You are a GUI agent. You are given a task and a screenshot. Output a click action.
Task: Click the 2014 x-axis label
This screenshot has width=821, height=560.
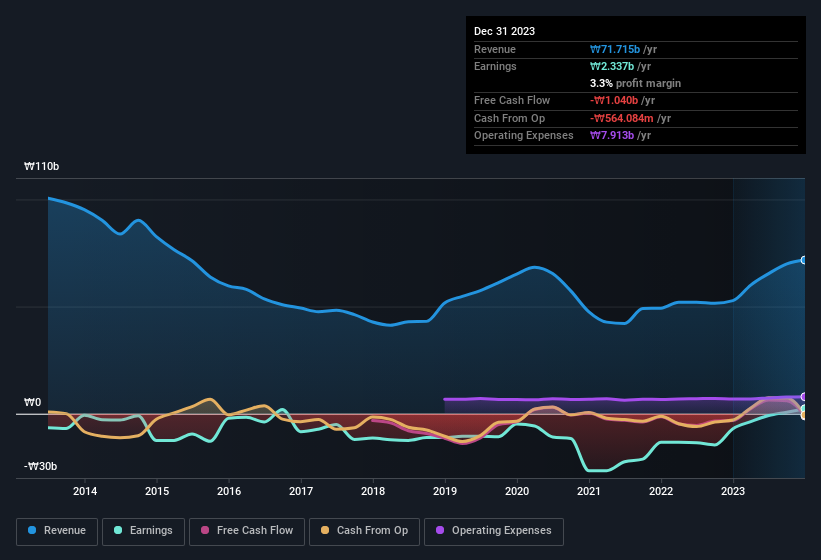point(85,491)
